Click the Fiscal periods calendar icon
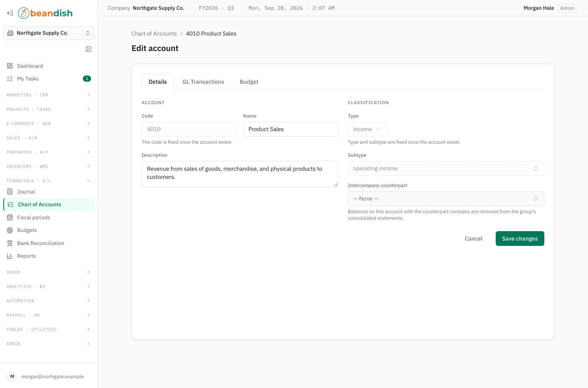Viewport: 588px width, 388px height. [x=10, y=217]
